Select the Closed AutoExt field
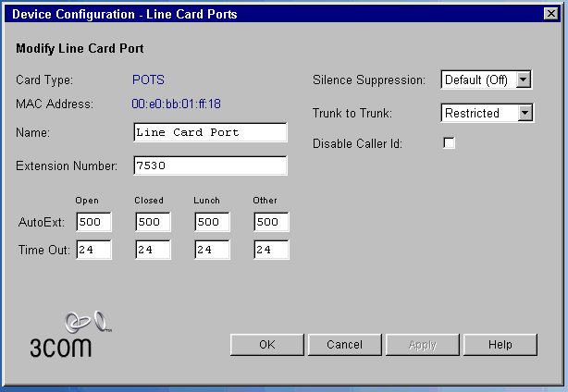 coord(153,222)
